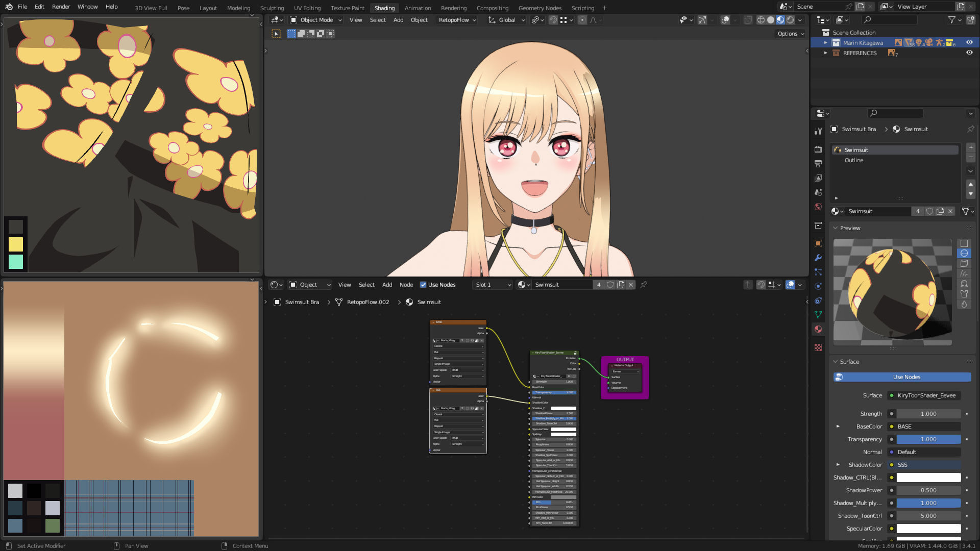This screenshot has width=980, height=551.
Task: Open the Particles properties tab
Action: tap(818, 272)
